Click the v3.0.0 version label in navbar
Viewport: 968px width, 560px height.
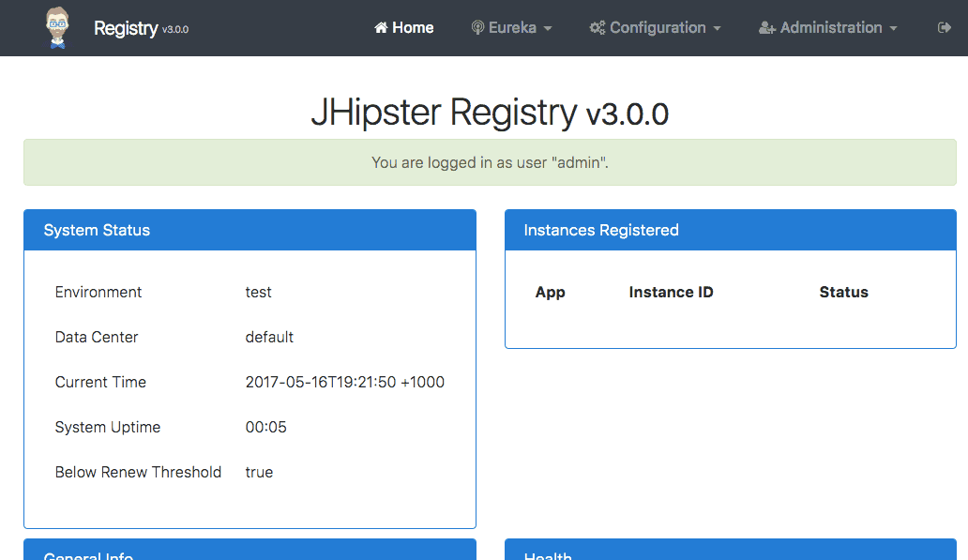tap(175, 30)
